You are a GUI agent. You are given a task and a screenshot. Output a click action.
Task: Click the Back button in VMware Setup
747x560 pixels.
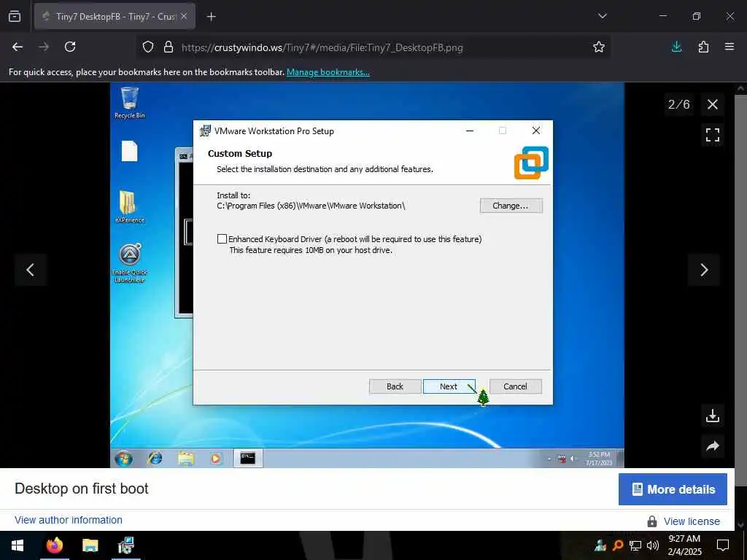tap(395, 386)
